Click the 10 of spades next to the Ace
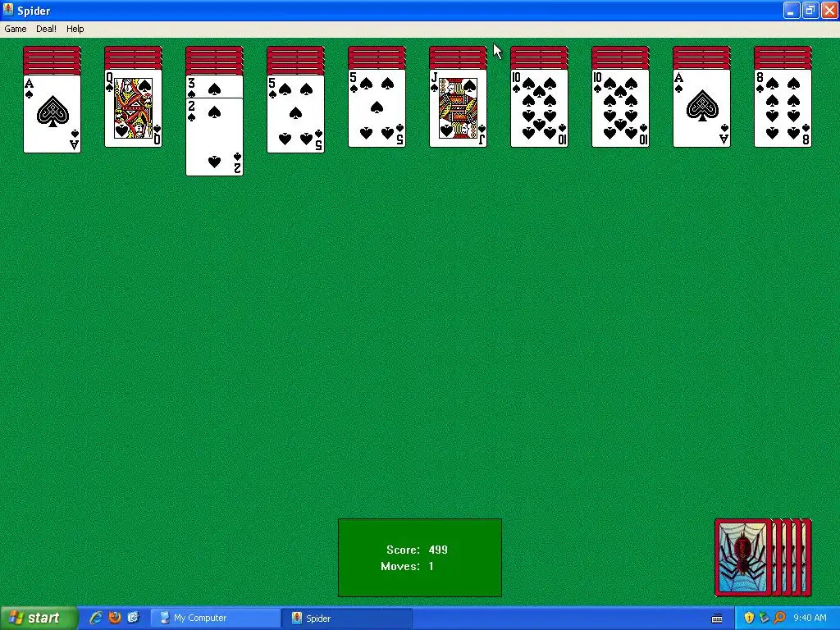840x630 pixels. (x=620, y=108)
